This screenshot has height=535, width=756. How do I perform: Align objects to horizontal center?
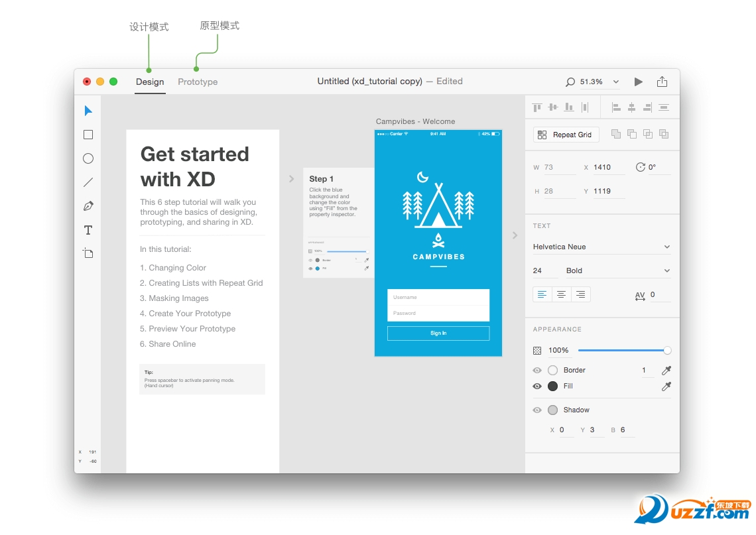coord(631,107)
